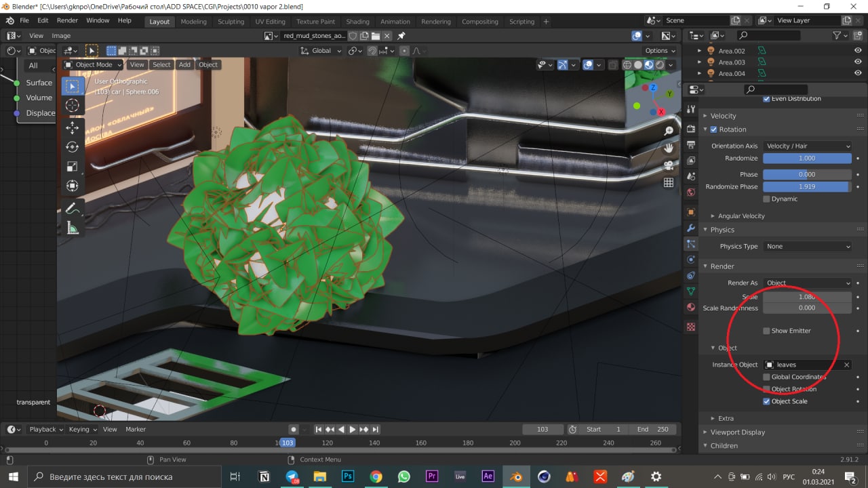Open the Object Mode dropdown
Viewport: 868px width, 488px height.
[x=94, y=64]
